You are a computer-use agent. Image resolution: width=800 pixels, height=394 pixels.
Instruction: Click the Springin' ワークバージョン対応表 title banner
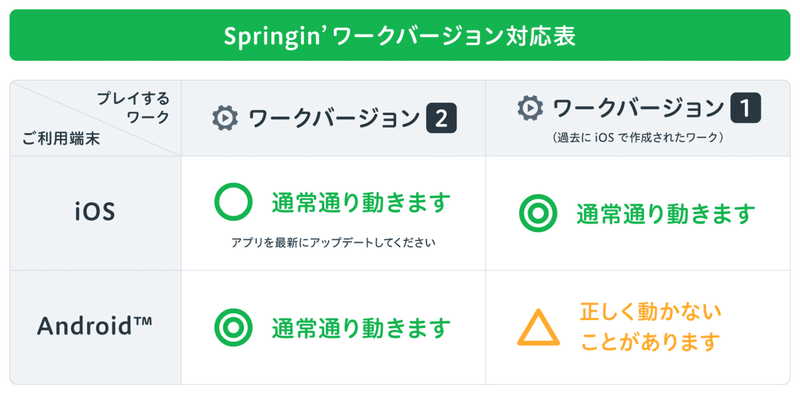click(x=400, y=35)
